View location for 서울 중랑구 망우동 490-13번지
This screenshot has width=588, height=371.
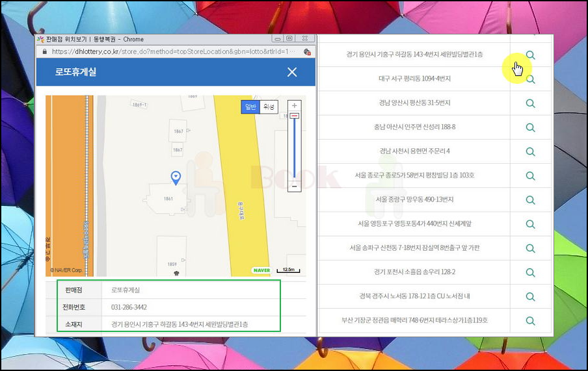click(x=530, y=199)
